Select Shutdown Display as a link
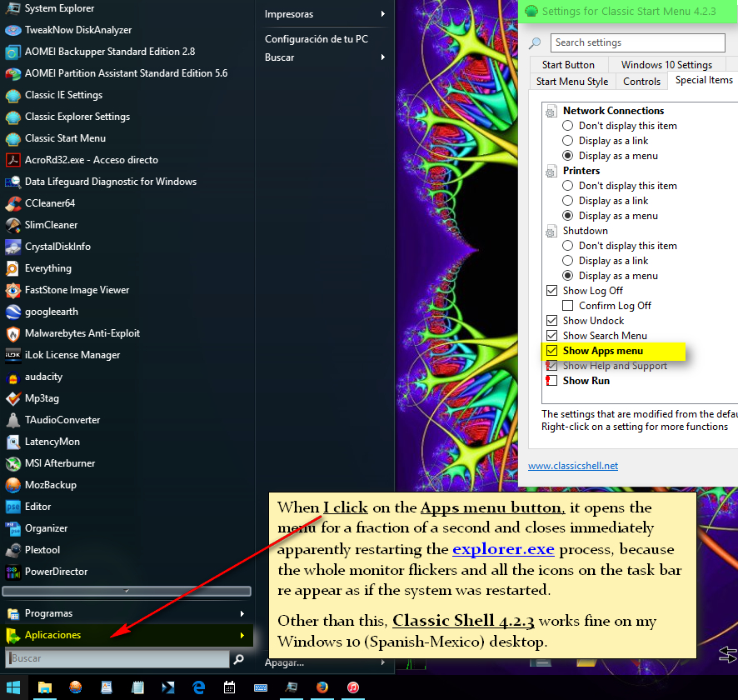Image resolution: width=738 pixels, height=700 pixels. (567, 261)
